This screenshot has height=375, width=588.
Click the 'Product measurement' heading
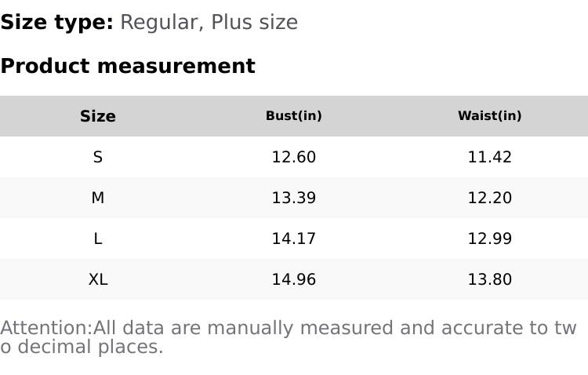128,66
